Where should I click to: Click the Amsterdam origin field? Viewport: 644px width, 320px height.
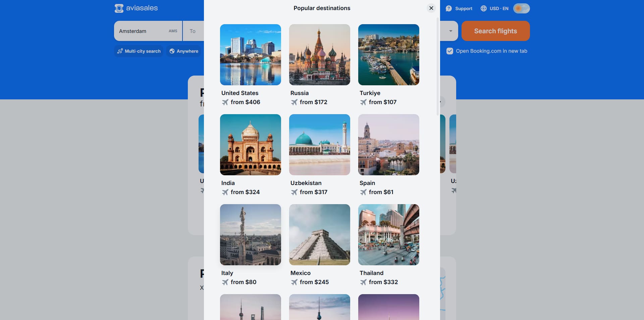[x=148, y=31]
